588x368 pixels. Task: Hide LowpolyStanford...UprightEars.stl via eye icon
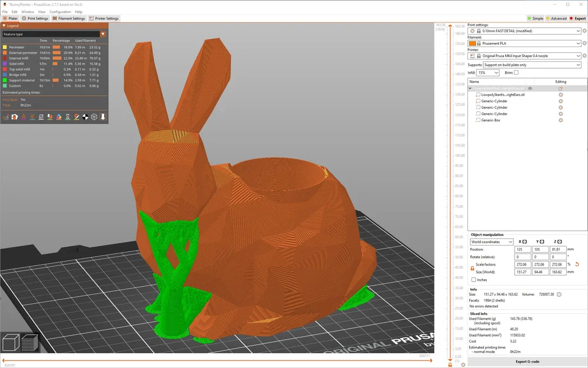[530, 88]
